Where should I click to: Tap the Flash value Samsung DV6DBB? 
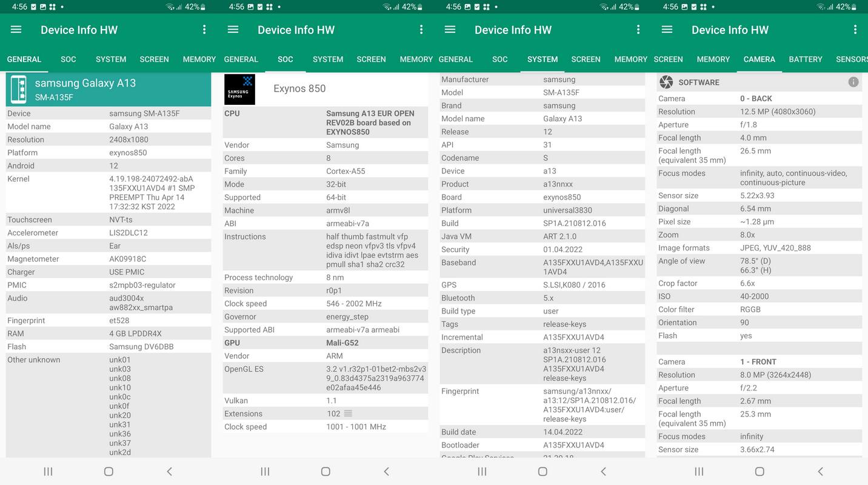[x=141, y=347]
